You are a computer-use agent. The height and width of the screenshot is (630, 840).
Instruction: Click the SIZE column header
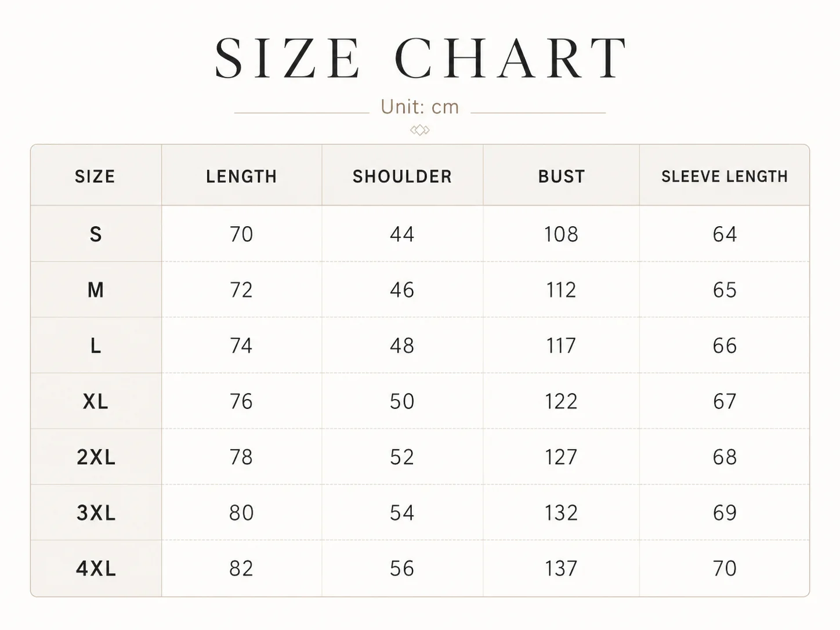pyautogui.click(x=95, y=176)
